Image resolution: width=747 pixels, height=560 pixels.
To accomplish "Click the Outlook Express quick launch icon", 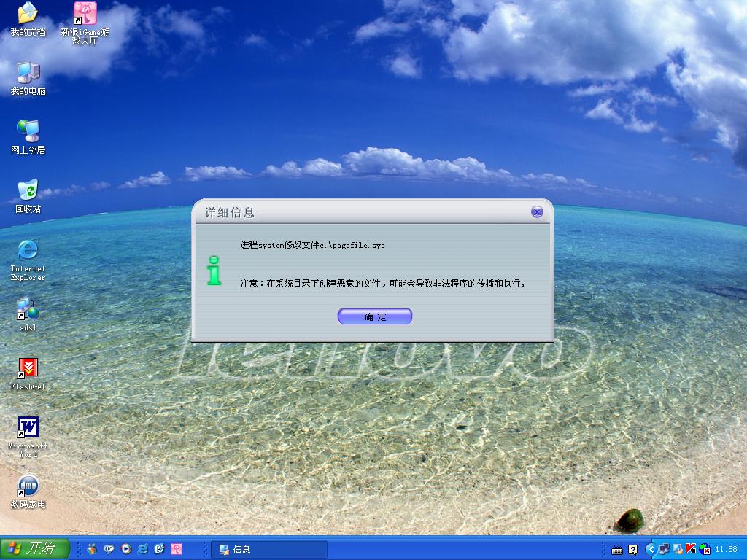I will pos(159,549).
